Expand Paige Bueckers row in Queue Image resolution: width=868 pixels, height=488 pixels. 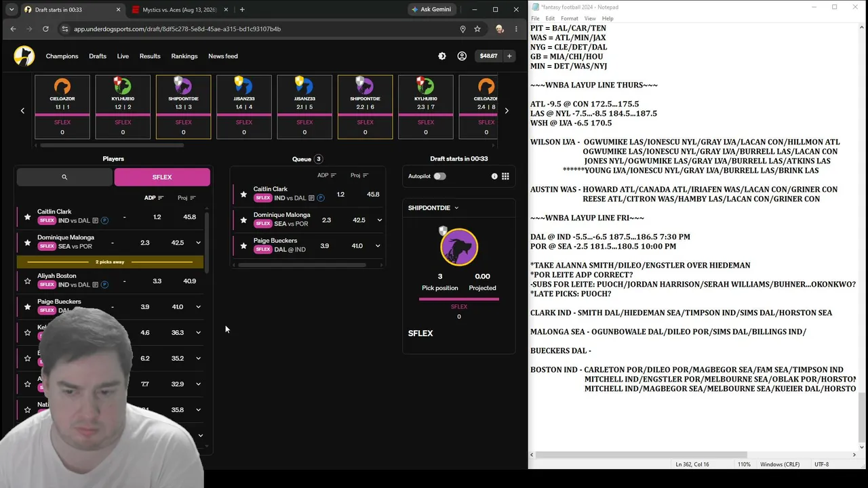click(378, 246)
